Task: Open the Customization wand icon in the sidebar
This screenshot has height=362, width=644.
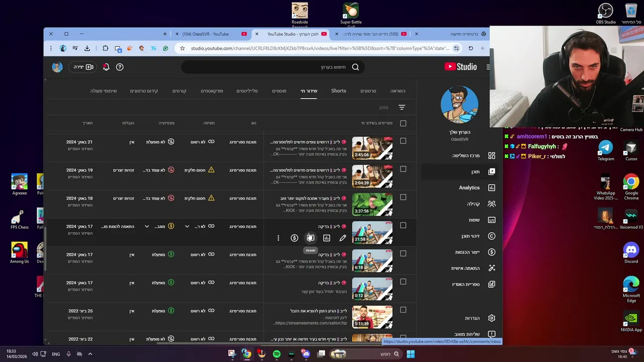Action: point(492,268)
